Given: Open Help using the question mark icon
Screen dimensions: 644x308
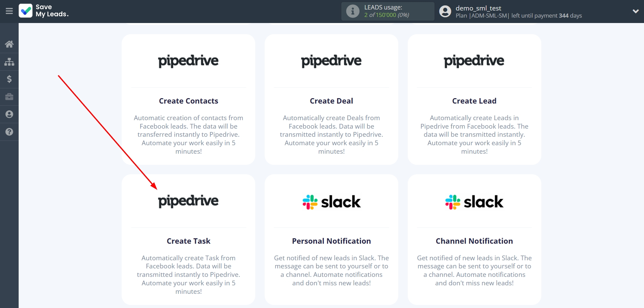Looking at the screenshot, I should tap(9, 132).
